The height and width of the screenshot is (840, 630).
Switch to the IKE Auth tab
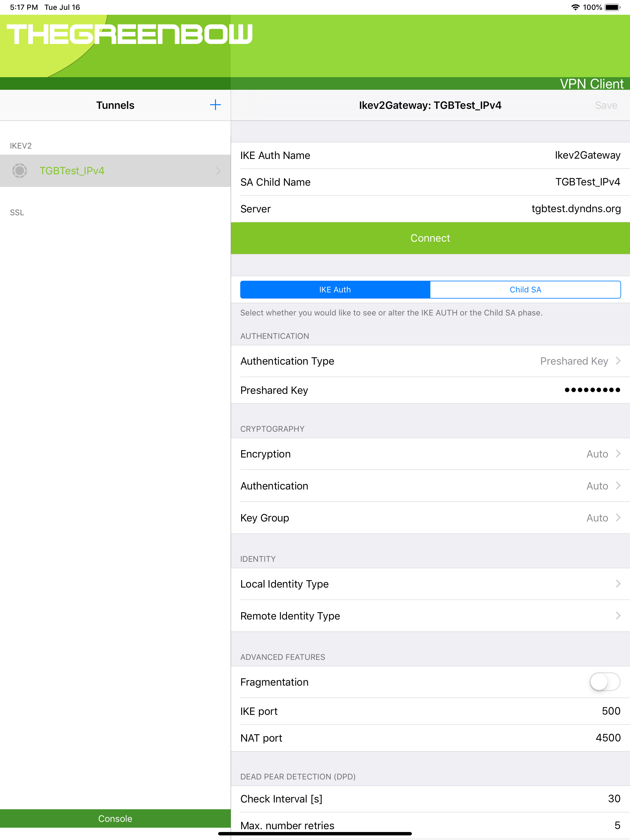tap(335, 289)
